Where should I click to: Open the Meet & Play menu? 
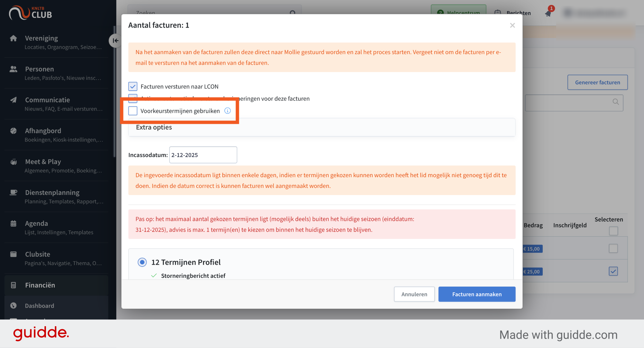56,165
